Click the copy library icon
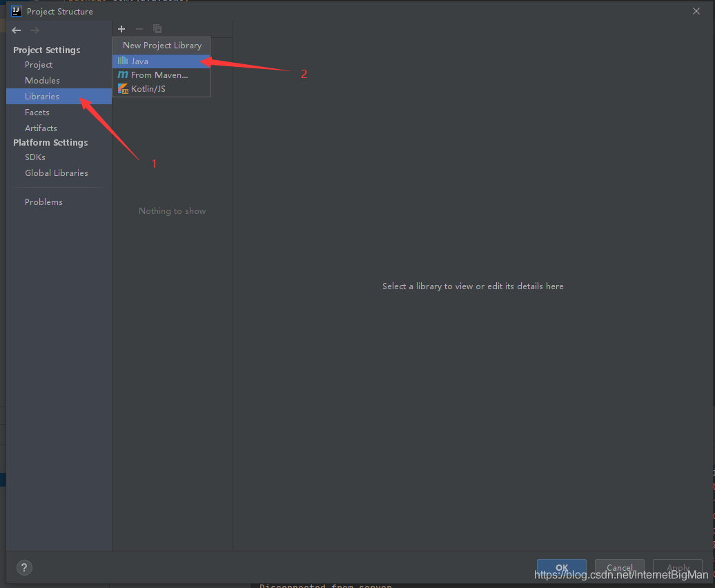Viewport: 715px width, 588px height. tap(157, 29)
